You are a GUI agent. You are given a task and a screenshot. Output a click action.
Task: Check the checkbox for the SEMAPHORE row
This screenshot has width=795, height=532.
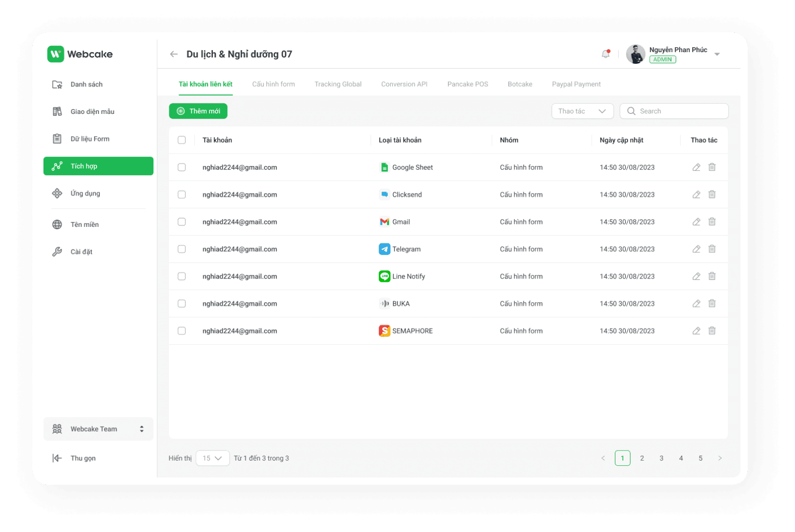(182, 331)
